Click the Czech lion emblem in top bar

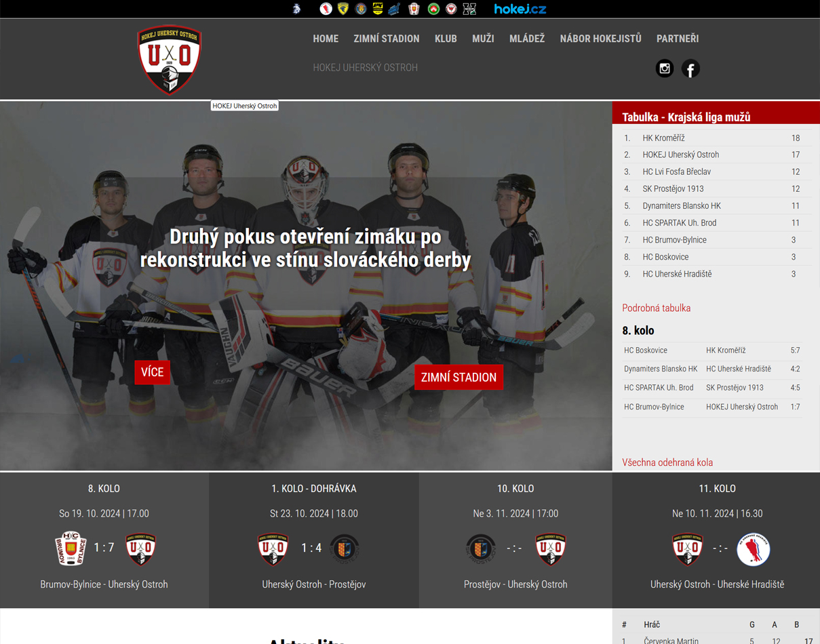pyautogui.click(x=296, y=9)
